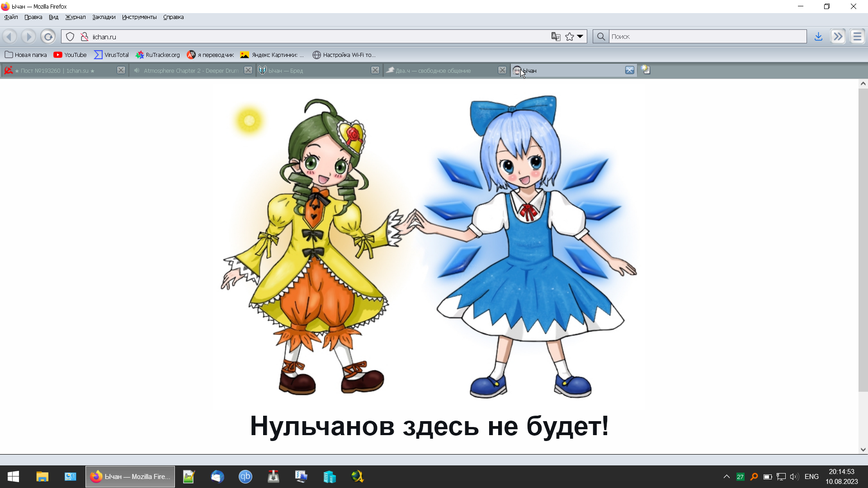This screenshot has width=868, height=488.
Task: Open the installer download app in taskbar
Action: pyautogui.click(x=274, y=477)
